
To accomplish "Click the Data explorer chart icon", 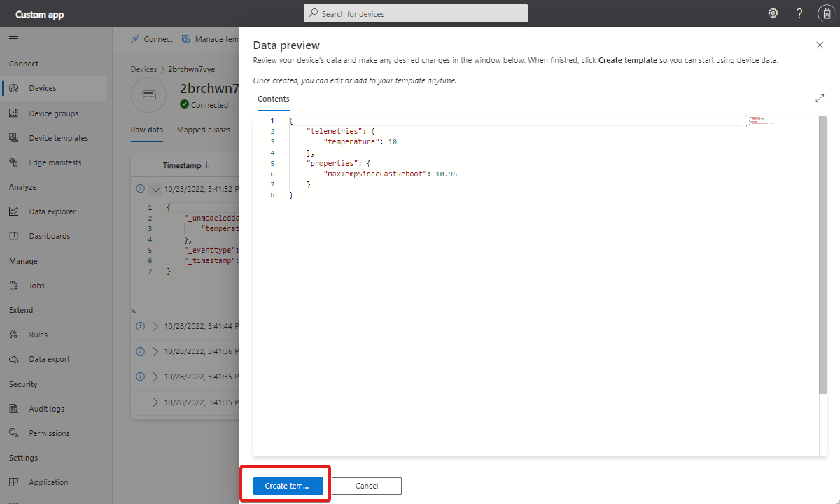I will click(x=14, y=211).
